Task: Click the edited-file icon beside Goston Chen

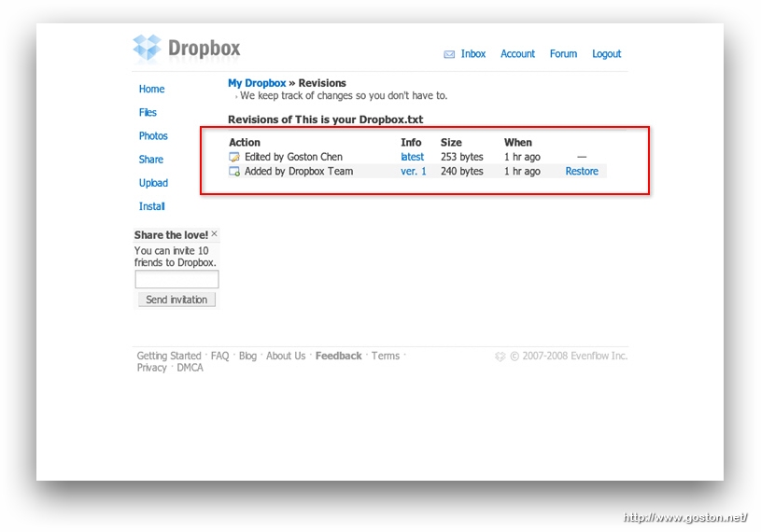Action: click(234, 157)
